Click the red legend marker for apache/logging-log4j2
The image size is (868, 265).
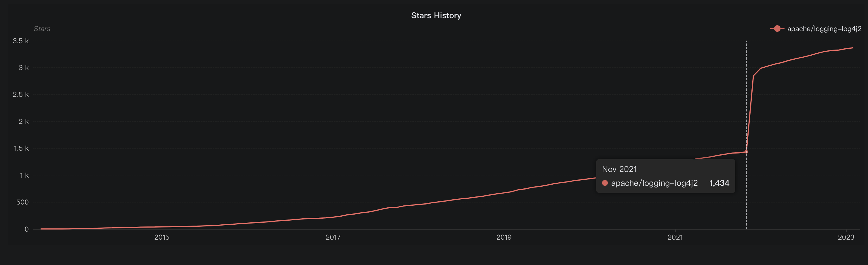click(x=777, y=29)
